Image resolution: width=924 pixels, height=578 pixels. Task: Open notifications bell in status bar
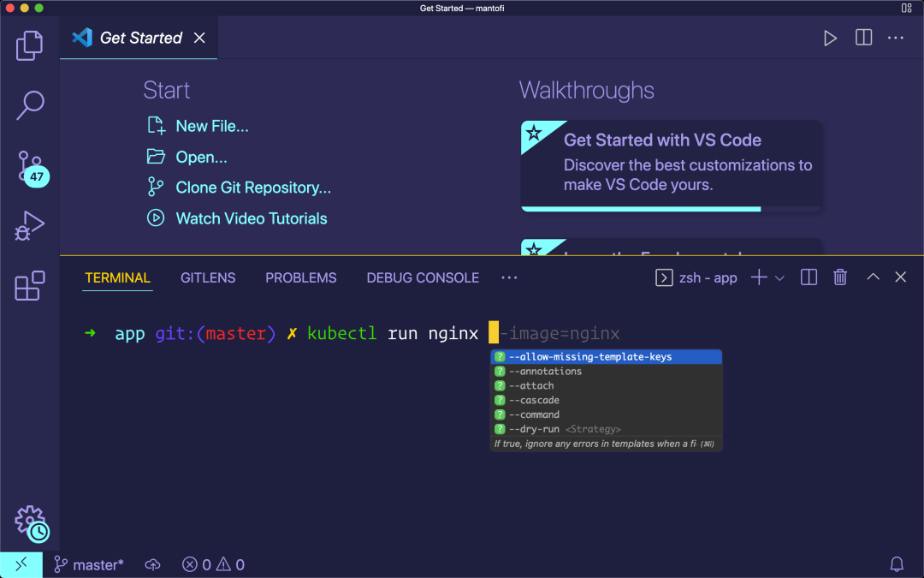[x=897, y=564]
